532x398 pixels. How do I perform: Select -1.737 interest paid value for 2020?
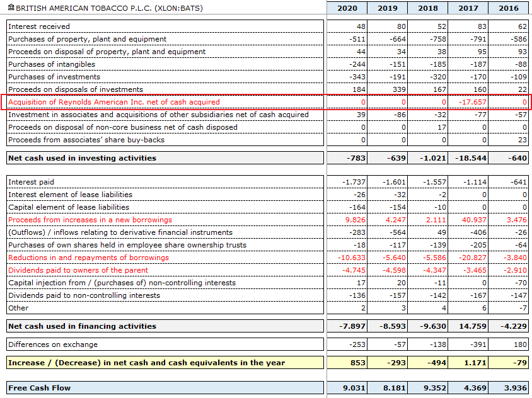click(354, 182)
